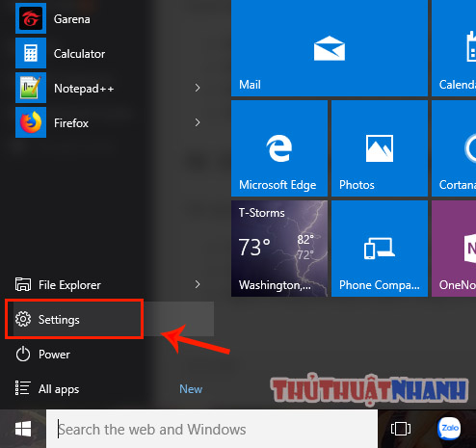Open the Weather tile for Washington
This screenshot has width=476, height=448.
pyautogui.click(x=279, y=249)
